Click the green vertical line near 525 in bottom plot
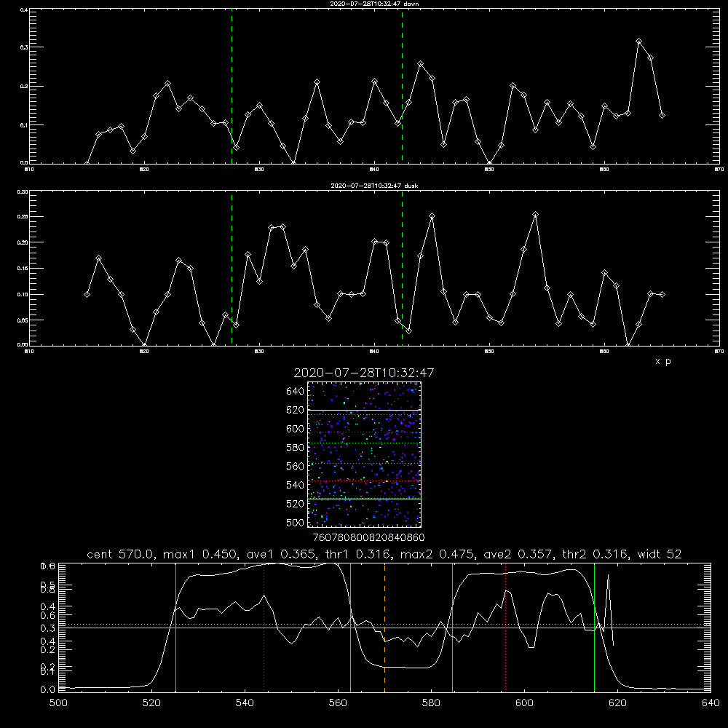Viewport: 728px width, 728px height. tap(176, 627)
